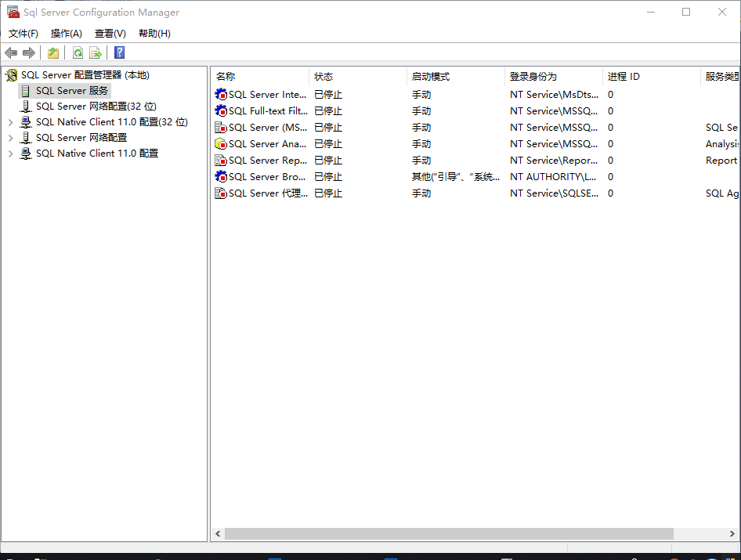Open the 文件(F) menu
This screenshot has height=560, width=741.
click(23, 34)
